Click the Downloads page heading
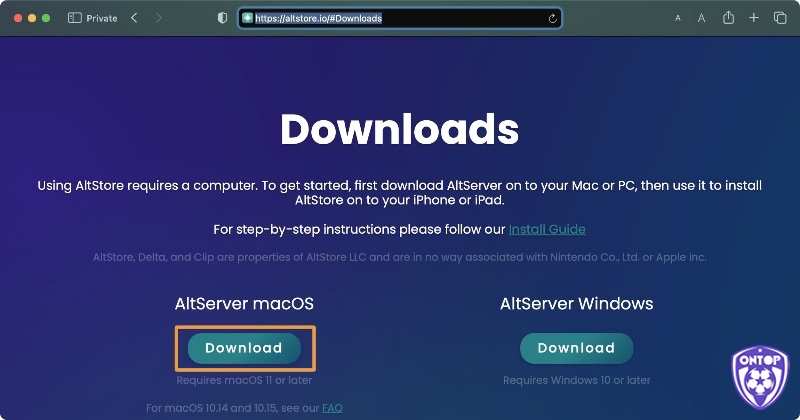800x420 pixels. [399, 129]
